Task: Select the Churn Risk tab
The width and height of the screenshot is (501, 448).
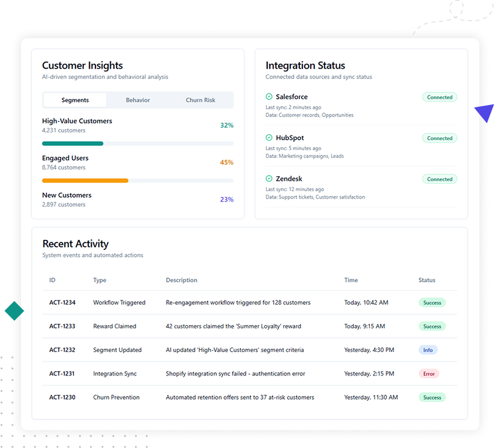Action: tap(201, 100)
